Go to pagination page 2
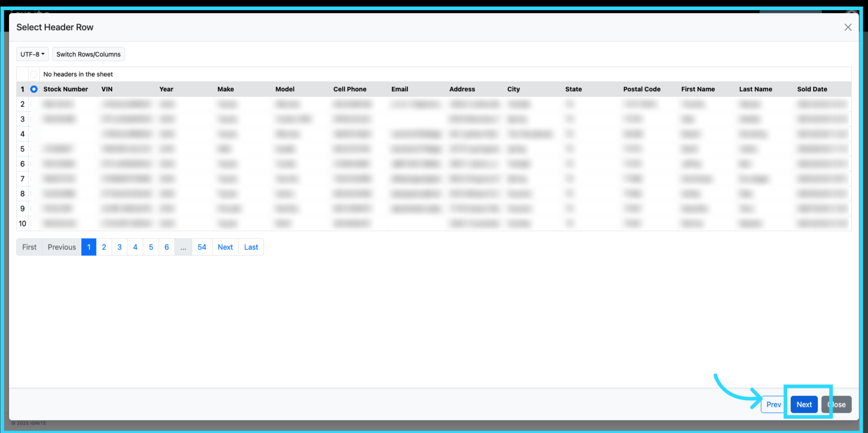The height and width of the screenshot is (433, 868). [104, 247]
